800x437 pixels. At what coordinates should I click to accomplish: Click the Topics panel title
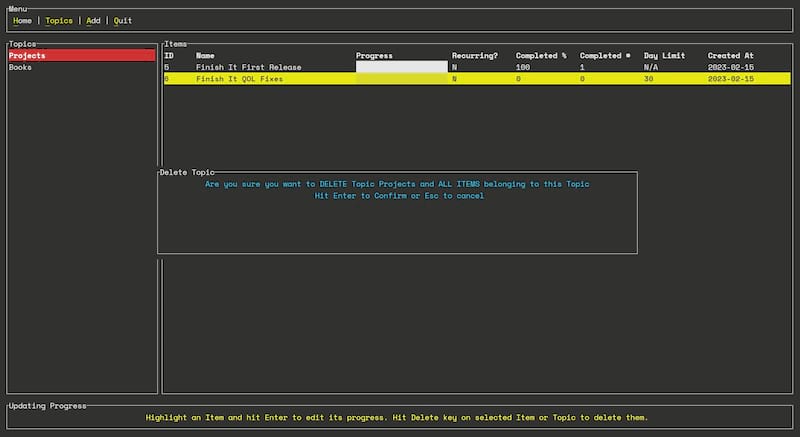pyautogui.click(x=22, y=44)
